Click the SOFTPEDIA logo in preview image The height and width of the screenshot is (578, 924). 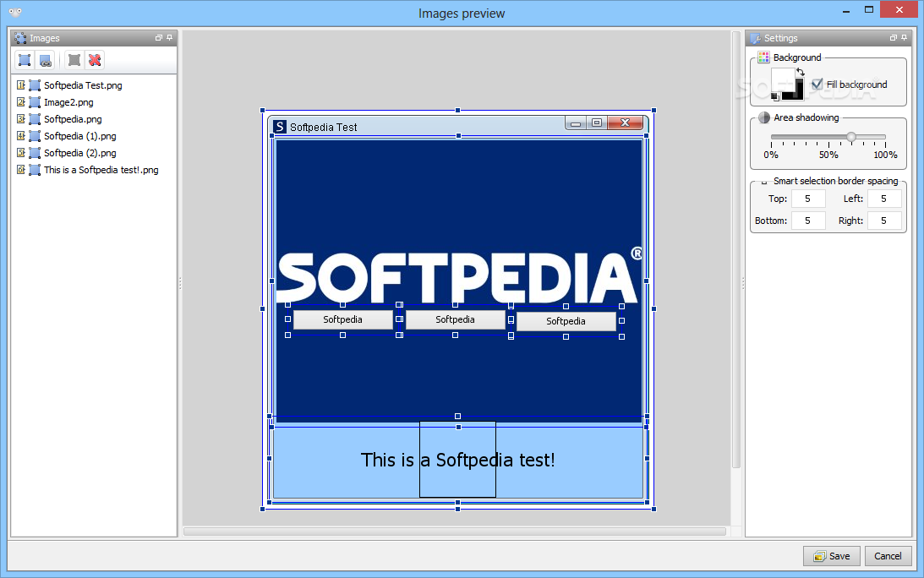click(x=458, y=277)
